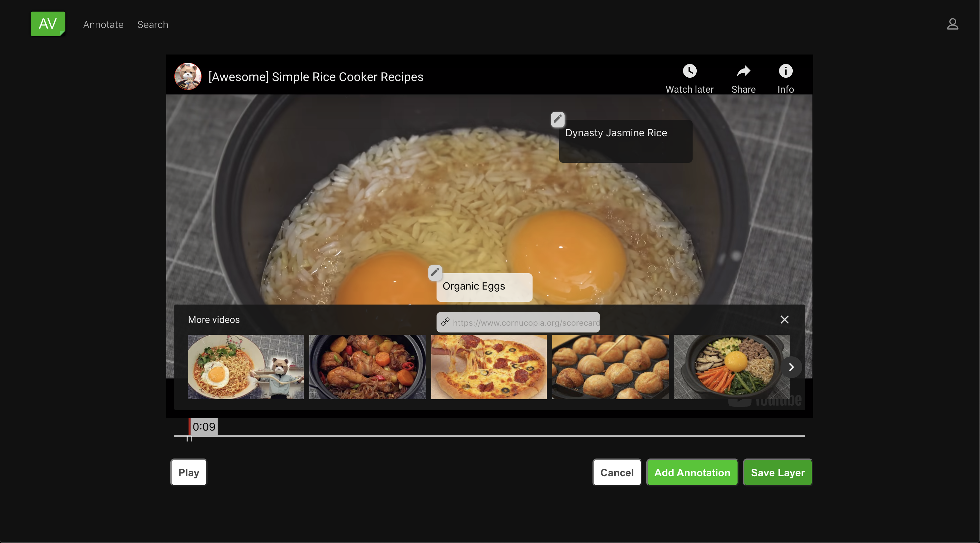
Task: Edit the Organic Eggs annotation pencil
Action: pyautogui.click(x=435, y=273)
